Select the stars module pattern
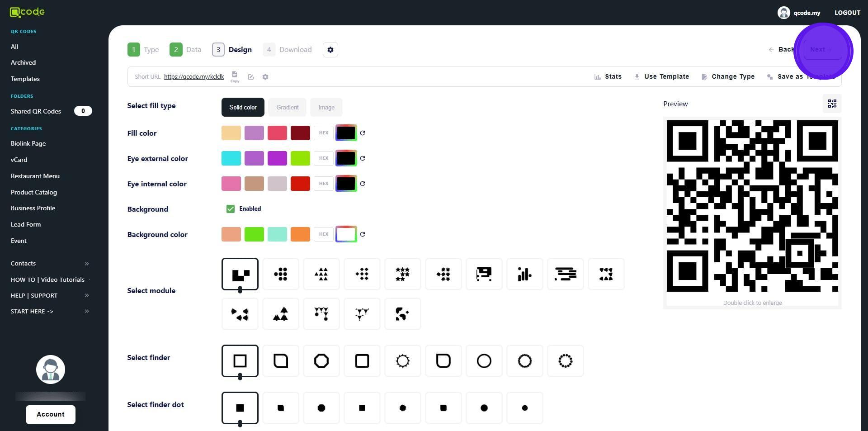868x431 pixels. tap(402, 274)
